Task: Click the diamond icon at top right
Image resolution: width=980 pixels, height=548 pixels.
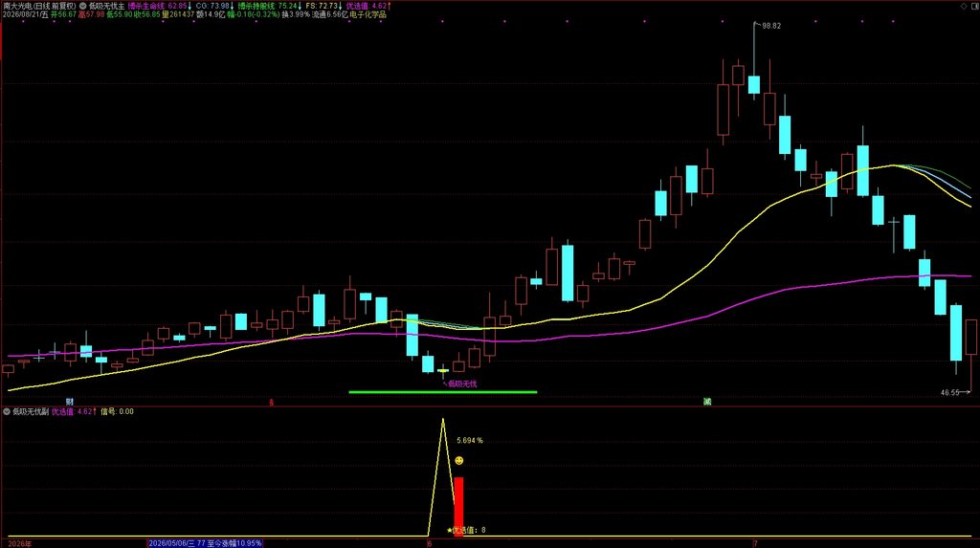Action: tap(963, 6)
